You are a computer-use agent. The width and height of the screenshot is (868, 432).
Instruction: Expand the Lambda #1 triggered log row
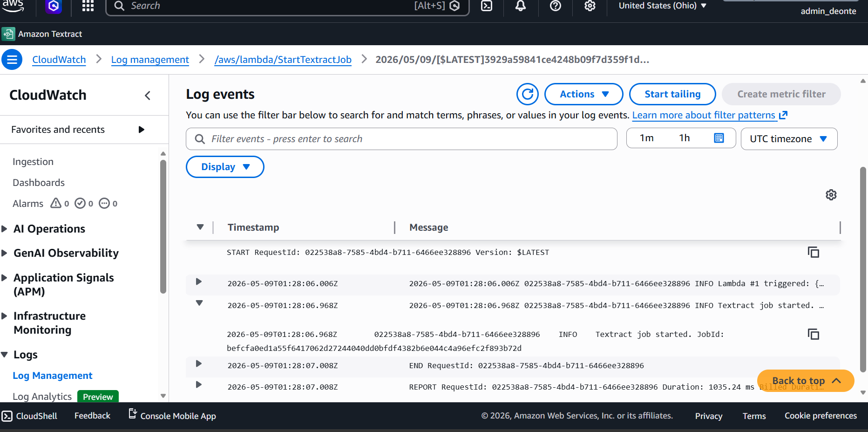(199, 281)
